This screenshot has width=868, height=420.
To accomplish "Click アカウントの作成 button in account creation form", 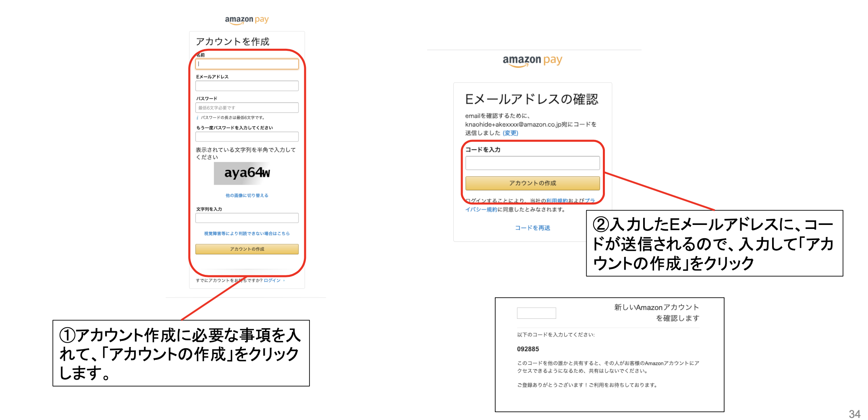I will (247, 249).
